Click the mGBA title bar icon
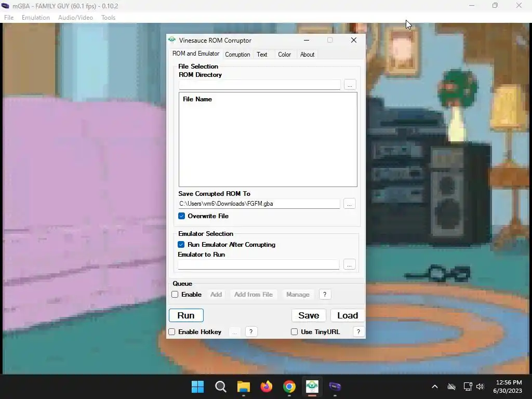Viewport: 532px width, 399px height. tap(5, 6)
